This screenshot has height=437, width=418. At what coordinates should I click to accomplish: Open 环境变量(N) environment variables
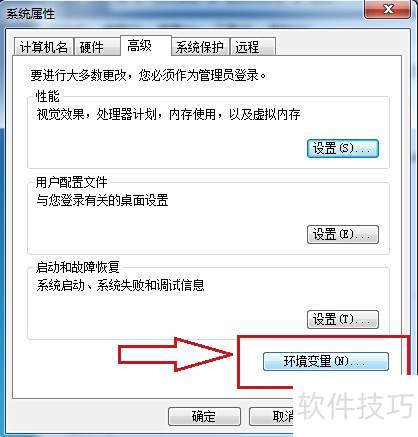pos(326,362)
